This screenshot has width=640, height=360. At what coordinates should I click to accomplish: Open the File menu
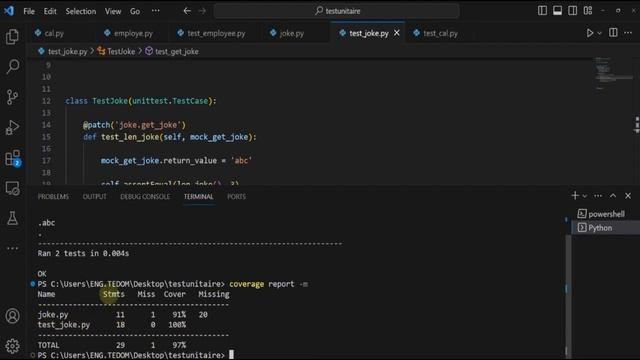tap(29, 11)
